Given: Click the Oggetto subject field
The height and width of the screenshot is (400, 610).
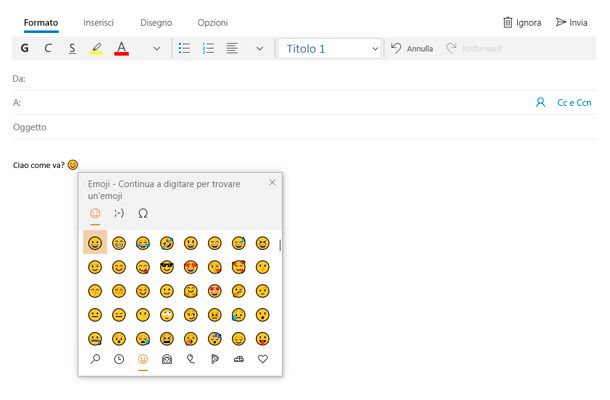Looking at the screenshot, I should (x=304, y=127).
